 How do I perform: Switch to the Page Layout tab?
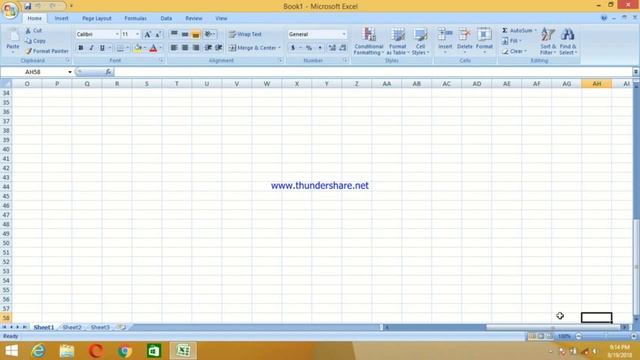coord(97,18)
